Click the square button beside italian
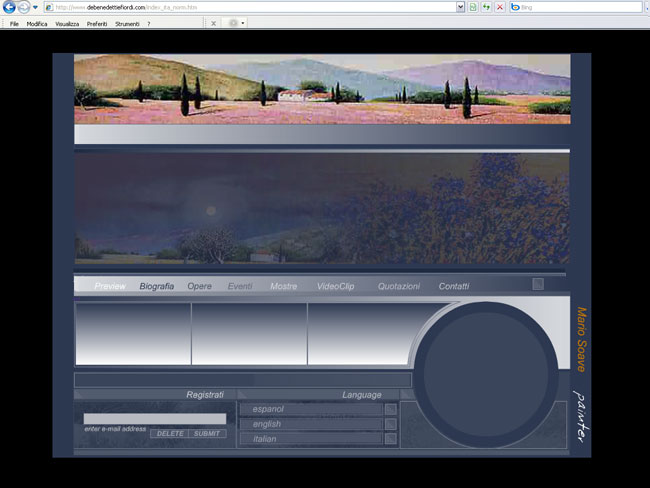Screen dimensions: 650x488 390,439
